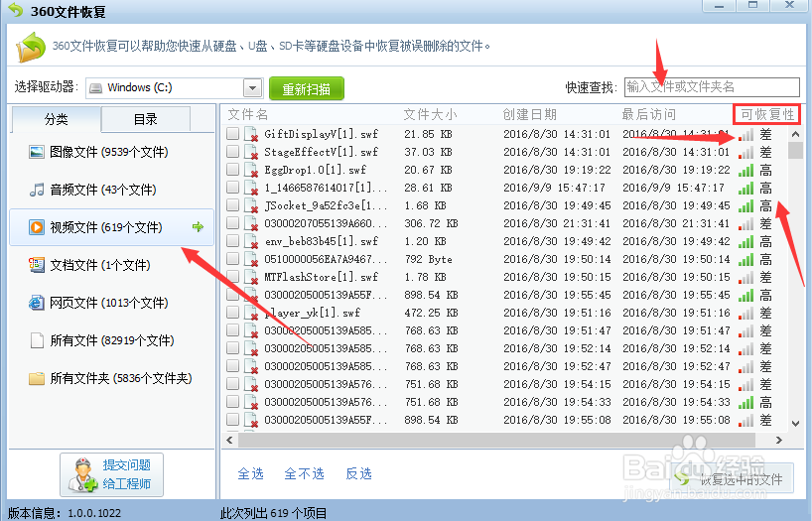This screenshot has height=521, width=812.
Task: Click file icon of JSocket_9a52fc3e file
Action: pyautogui.click(x=251, y=205)
